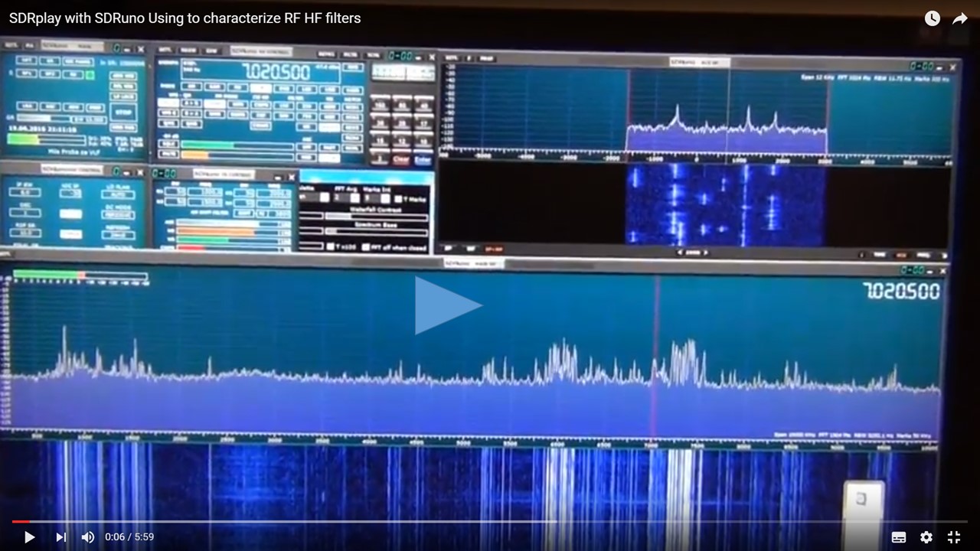980x551 pixels.
Task: Click the Enter key on the keypad
Action: click(x=423, y=160)
